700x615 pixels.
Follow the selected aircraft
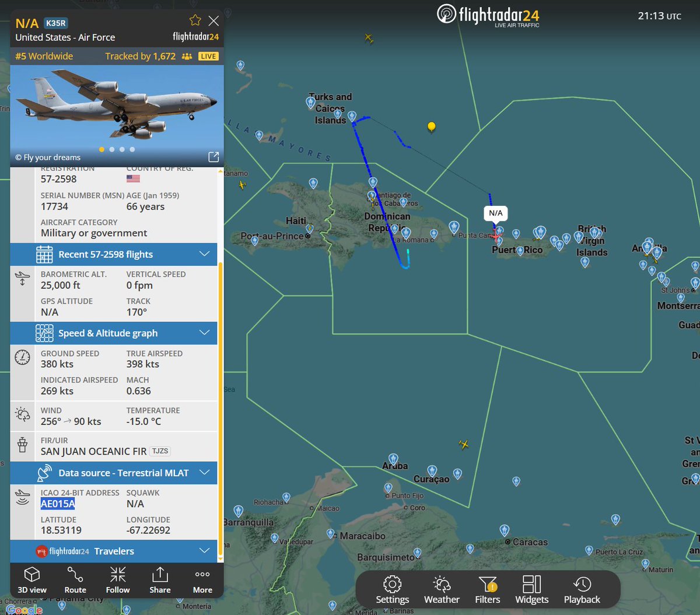[118, 580]
